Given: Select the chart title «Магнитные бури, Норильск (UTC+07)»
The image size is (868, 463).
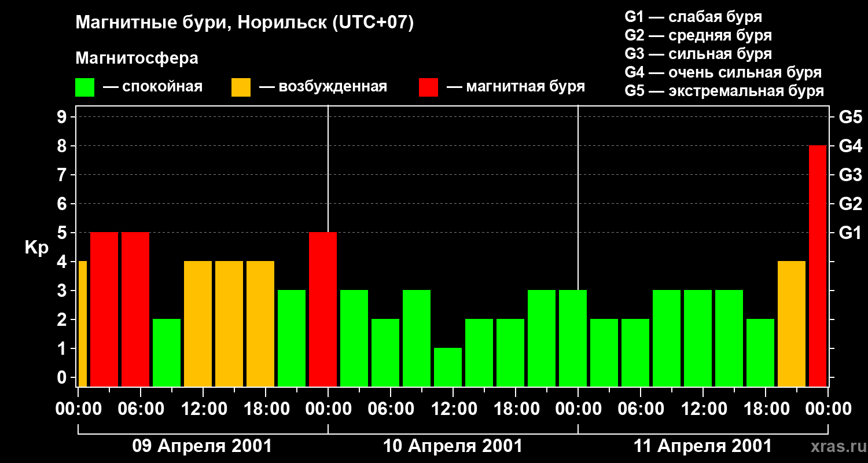Looking at the screenshot, I should pos(245,24).
